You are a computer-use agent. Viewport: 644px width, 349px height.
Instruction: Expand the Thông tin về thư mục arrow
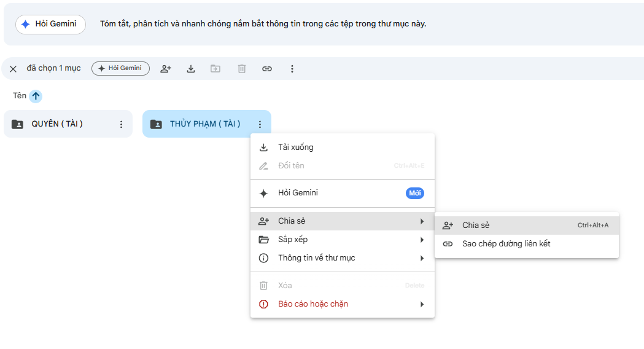pyautogui.click(x=422, y=258)
